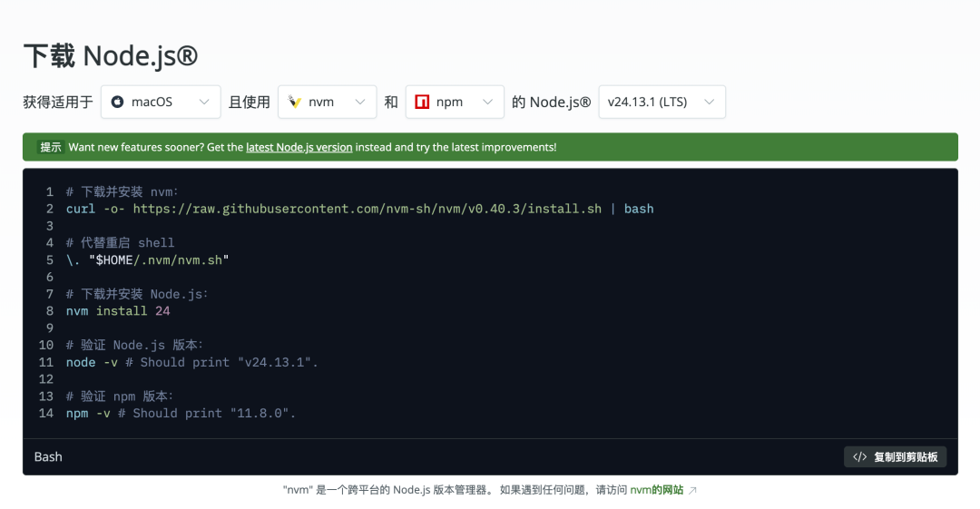This screenshot has height=509, width=980.
Task: Open the nvm version manager dropdown
Action: [327, 102]
